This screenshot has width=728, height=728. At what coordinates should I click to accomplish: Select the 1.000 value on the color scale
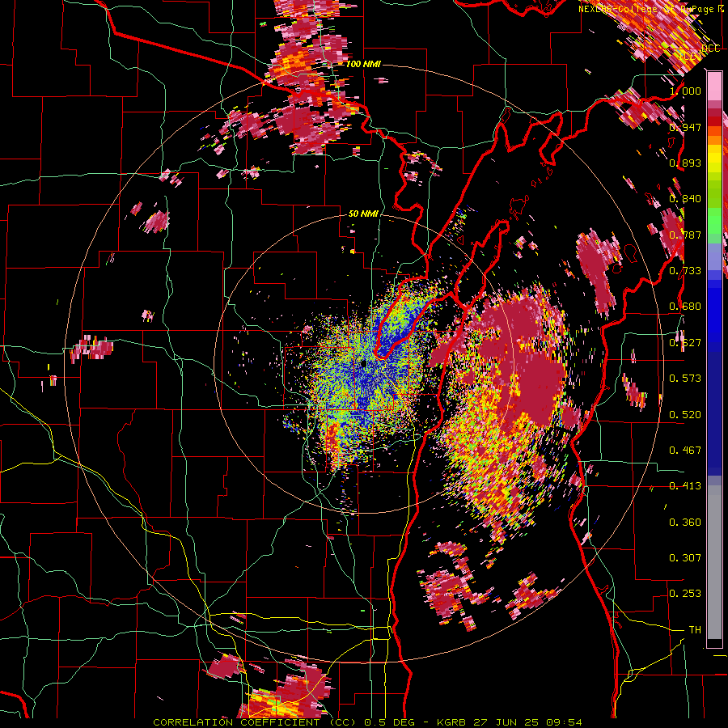685,91
